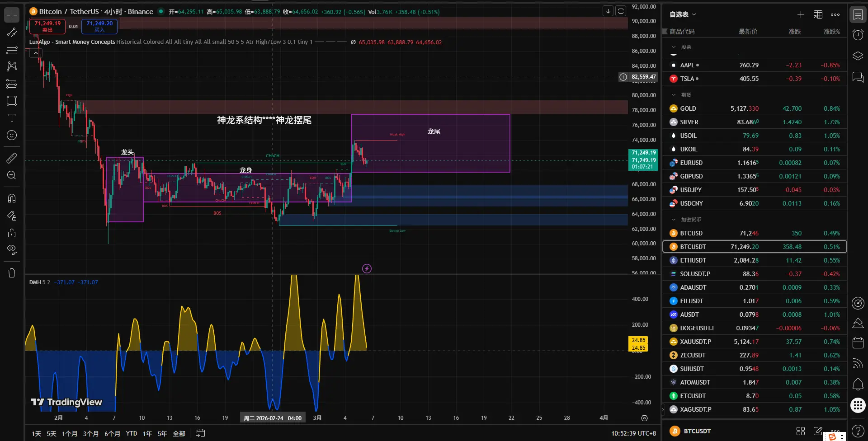Expand the 自选表 watchlist dropdown

coord(683,14)
